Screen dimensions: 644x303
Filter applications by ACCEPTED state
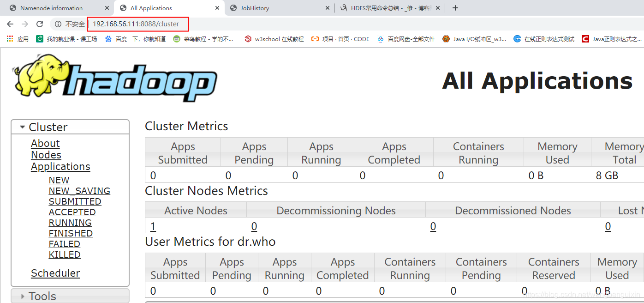[72, 212]
